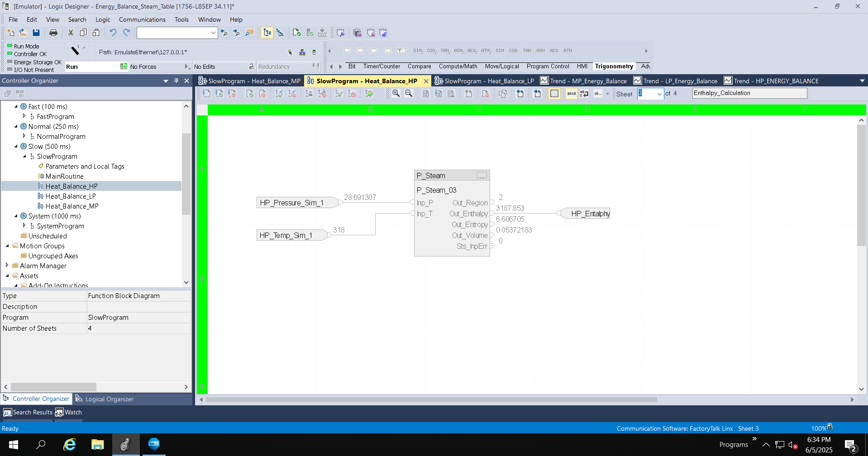Open P_Steam_03 properties via its ellipsis button
The image size is (868, 456).
(x=482, y=176)
